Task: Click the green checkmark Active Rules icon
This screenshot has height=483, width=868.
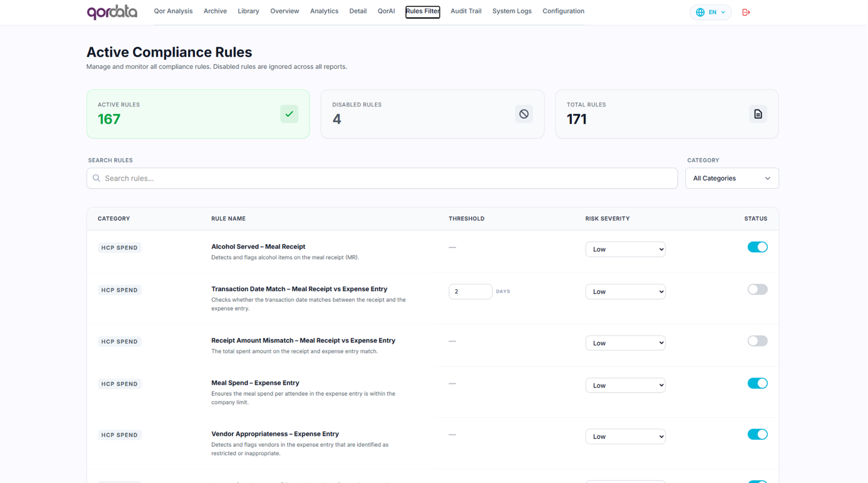Action: (289, 114)
